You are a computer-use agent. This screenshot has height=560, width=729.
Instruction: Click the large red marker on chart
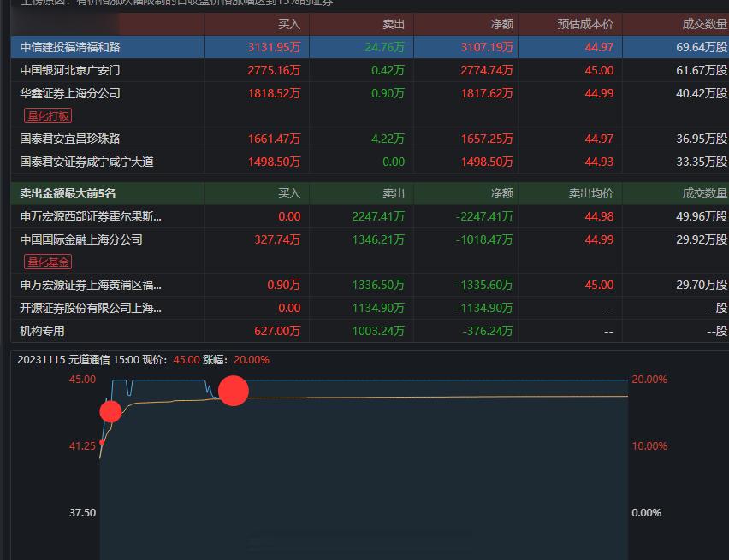pos(234,391)
